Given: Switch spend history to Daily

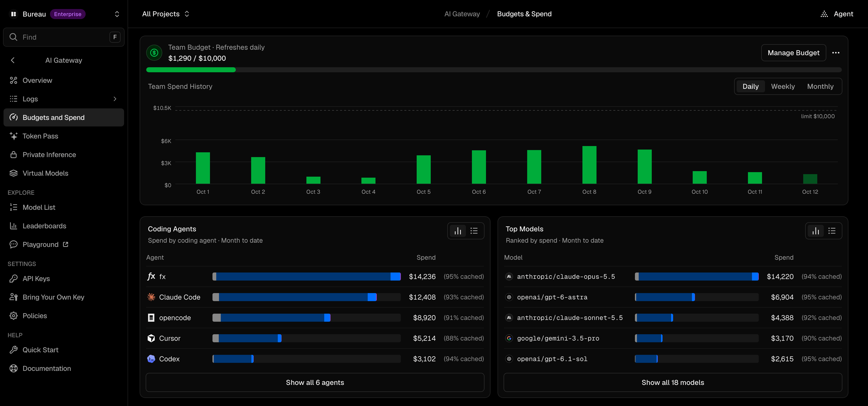Looking at the screenshot, I should click(x=750, y=87).
